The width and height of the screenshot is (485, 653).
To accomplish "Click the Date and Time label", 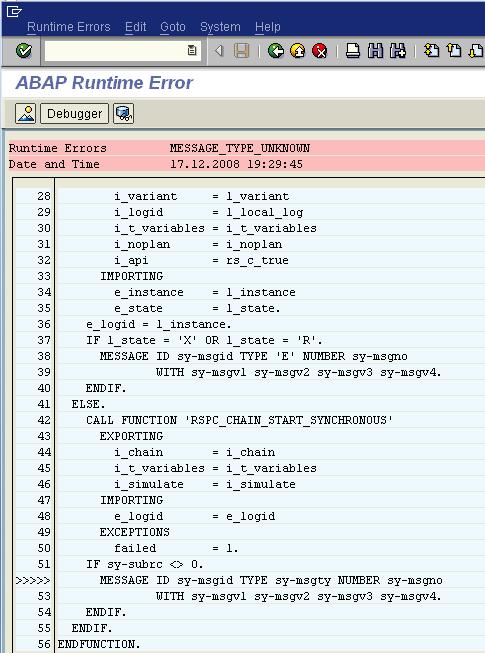I will click(54, 164).
